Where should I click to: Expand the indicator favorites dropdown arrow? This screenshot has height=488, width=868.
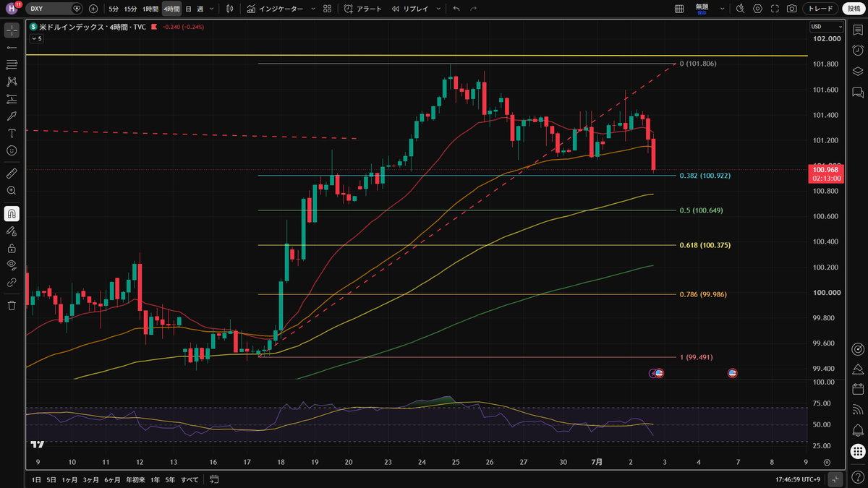[x=313, y=9]
